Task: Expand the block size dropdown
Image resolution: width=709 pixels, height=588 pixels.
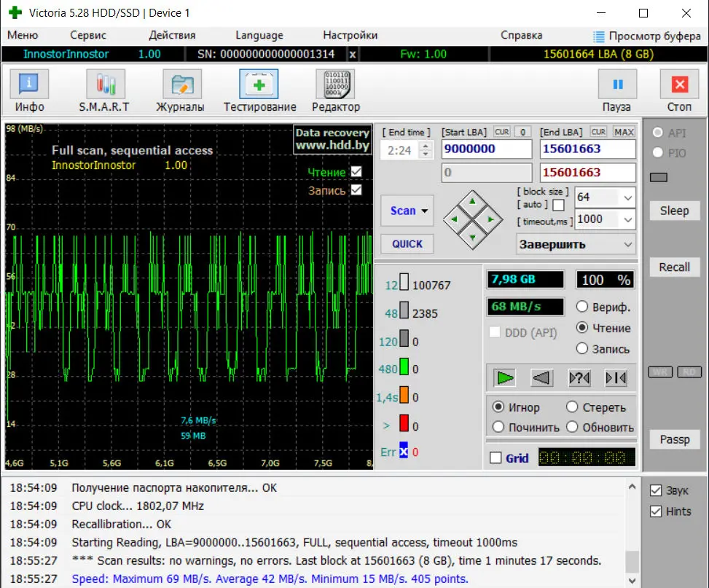Action: [x=627, y=197]
